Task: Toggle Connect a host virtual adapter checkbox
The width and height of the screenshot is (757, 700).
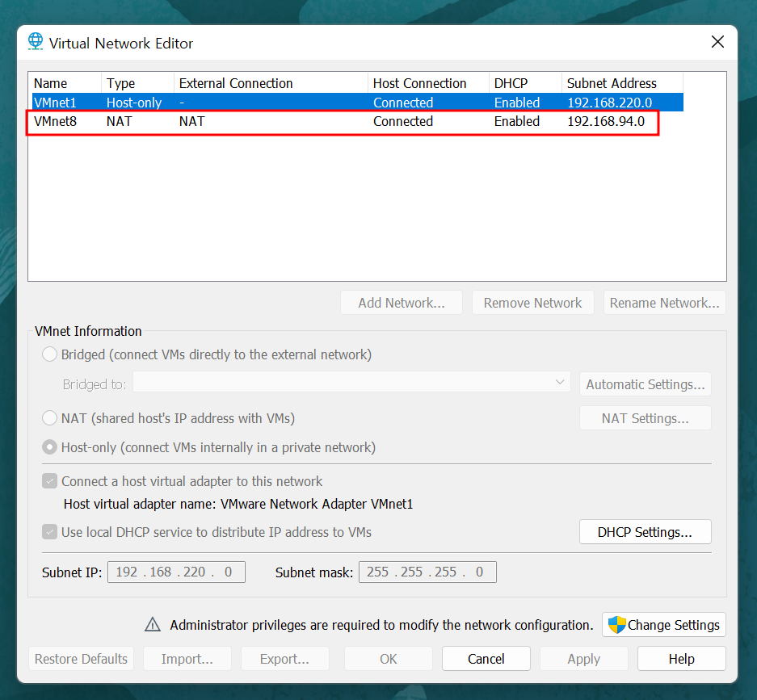Action: coord(50,481)
